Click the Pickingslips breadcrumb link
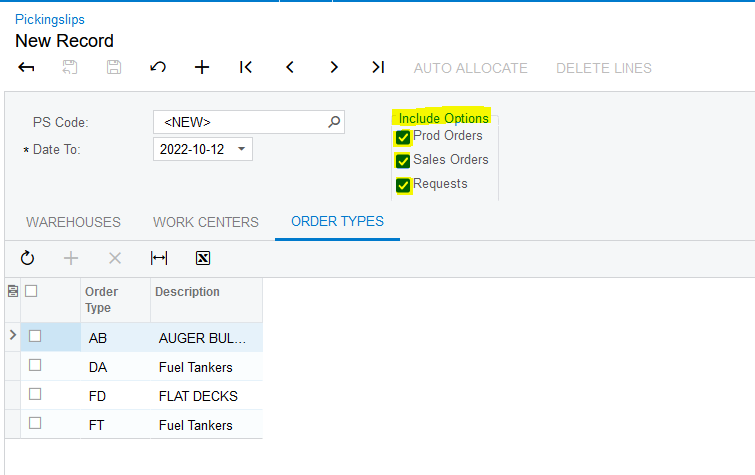The width and height of the screenshot is (755, 475). (50, 19)
